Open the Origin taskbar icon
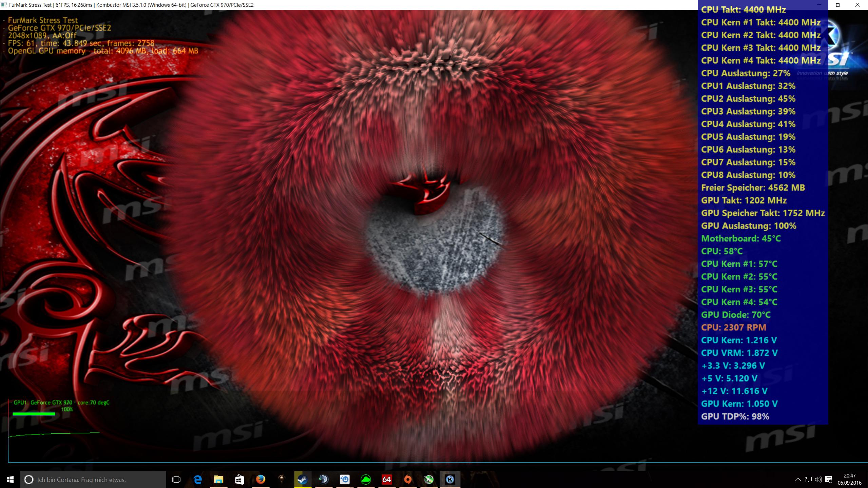The width and height of the screenshot is (868, 488). [408, 479]
